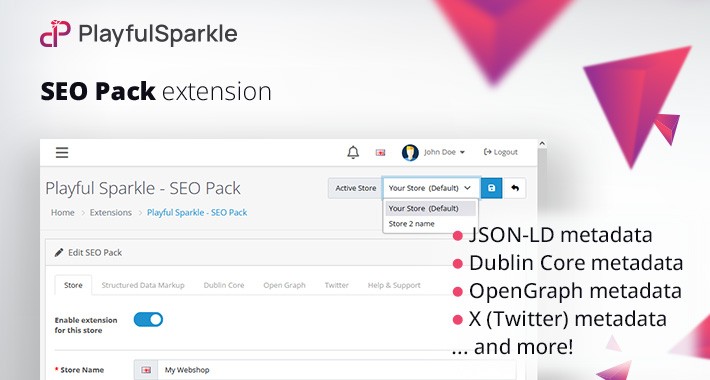Open the Help & Support tab
The width and height of the screenshot is (710, 380).
pos(394,285)
